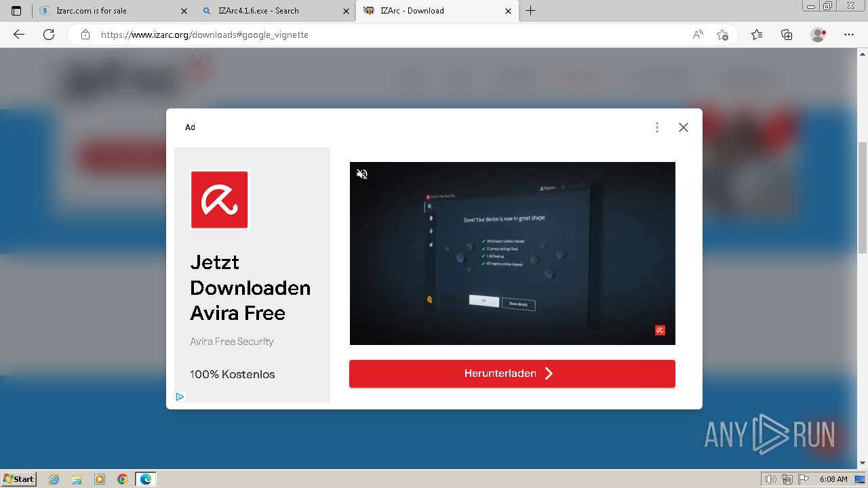Image resolution: width=868 pixels, height=488 pixels.
Task: Go back to previous page
Action: point(19,35)
